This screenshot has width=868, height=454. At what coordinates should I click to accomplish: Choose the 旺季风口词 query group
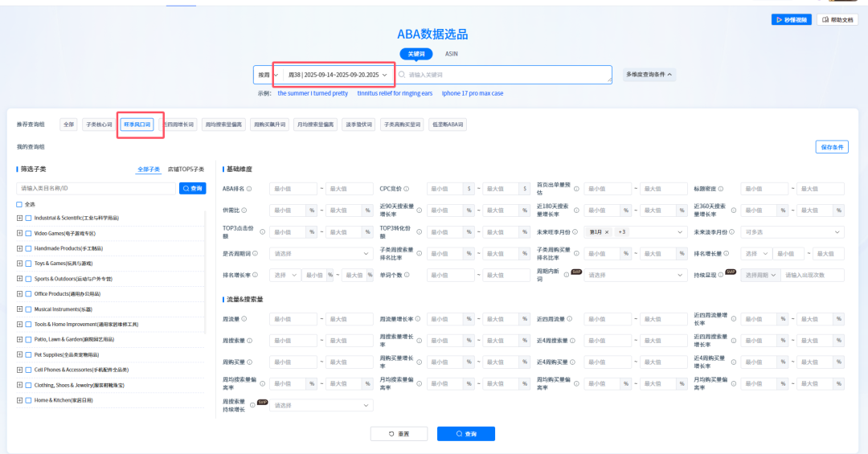(x=137, y=125)
